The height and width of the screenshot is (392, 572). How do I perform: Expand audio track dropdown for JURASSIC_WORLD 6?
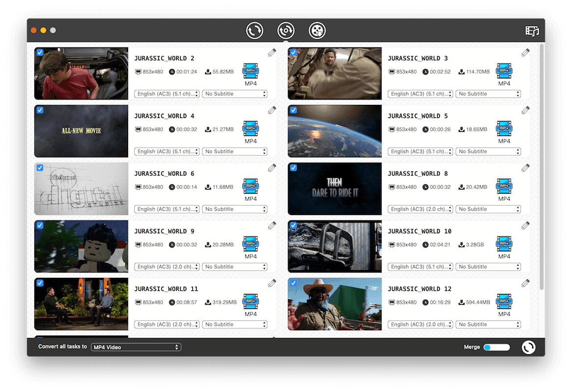(167, 209)
